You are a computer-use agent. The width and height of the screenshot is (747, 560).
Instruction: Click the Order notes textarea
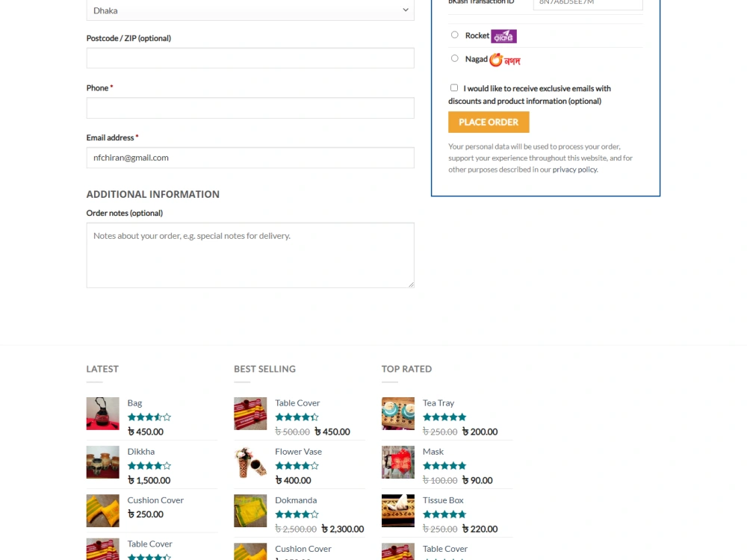pos(250,255)
